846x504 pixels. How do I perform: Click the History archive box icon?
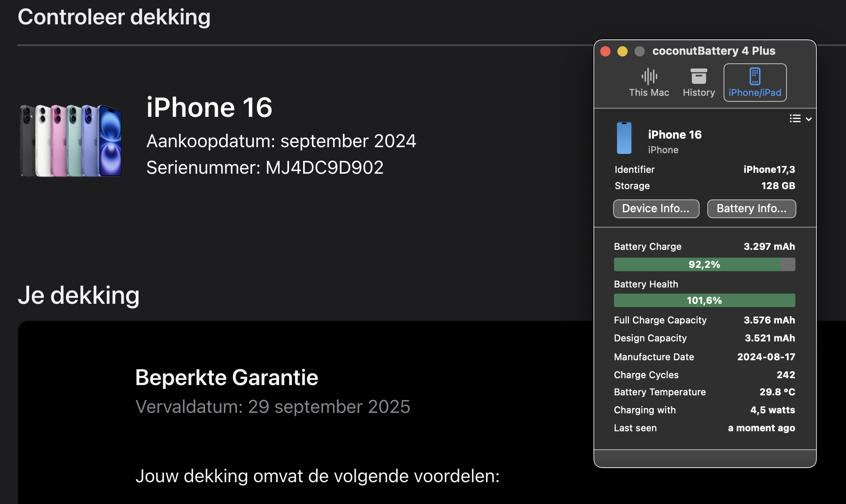coord(699,76)
